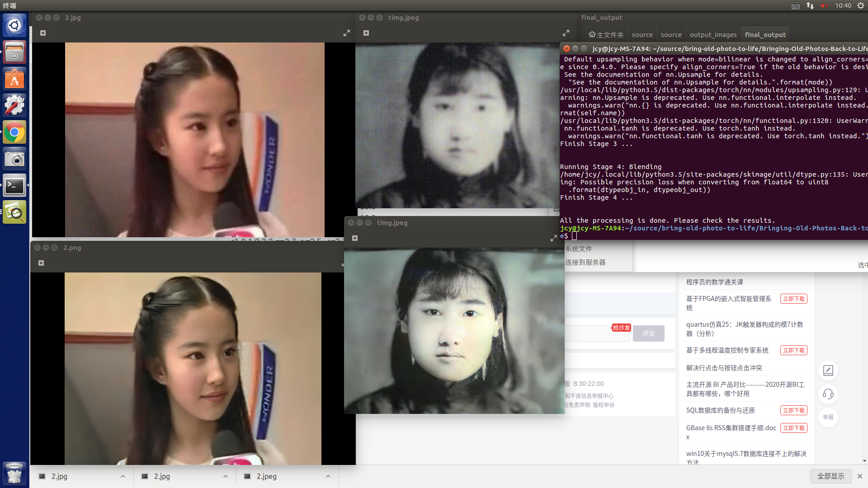Screen dimensions: 868x488
Task: Click 立即下载 beside 基于多线程温度控制专家系统
Action: point(794,350)
